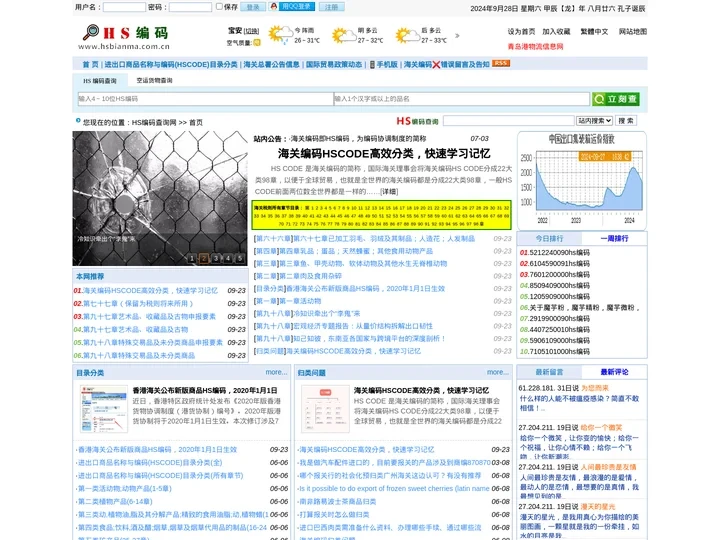Open 首页 in navigation bar
Image resolution: width=720 pixels, height=540 pixels.
coord(90,64)
